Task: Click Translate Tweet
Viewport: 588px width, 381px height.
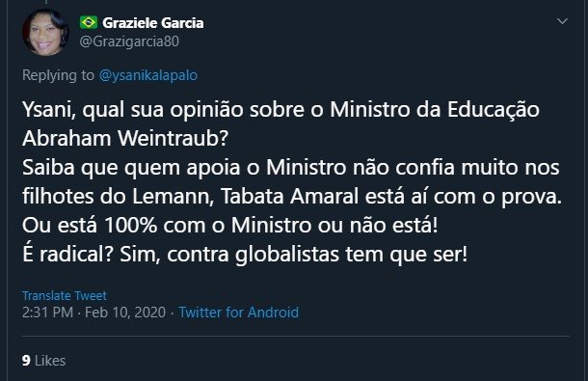Action: coord(65,295)
